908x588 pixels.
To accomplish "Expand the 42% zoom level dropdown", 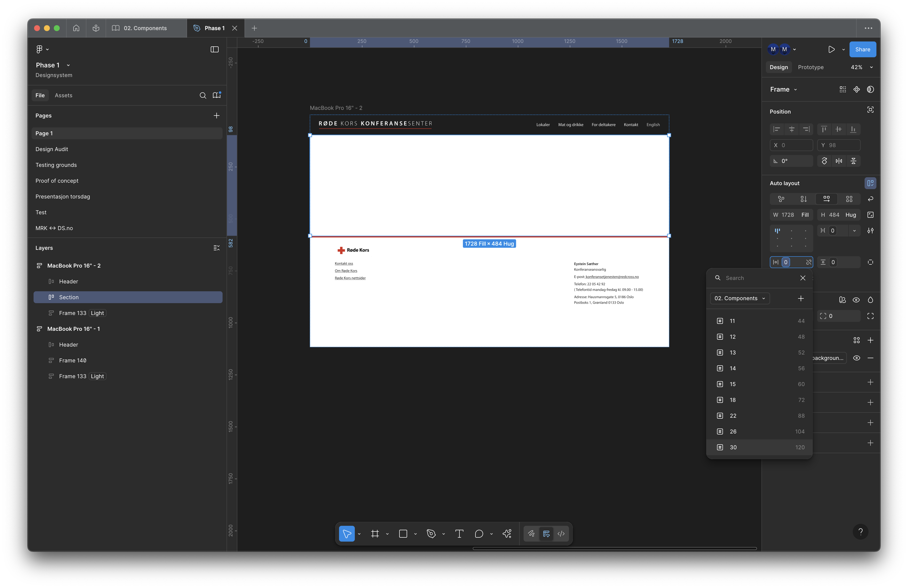I will (x=871, y=67).
